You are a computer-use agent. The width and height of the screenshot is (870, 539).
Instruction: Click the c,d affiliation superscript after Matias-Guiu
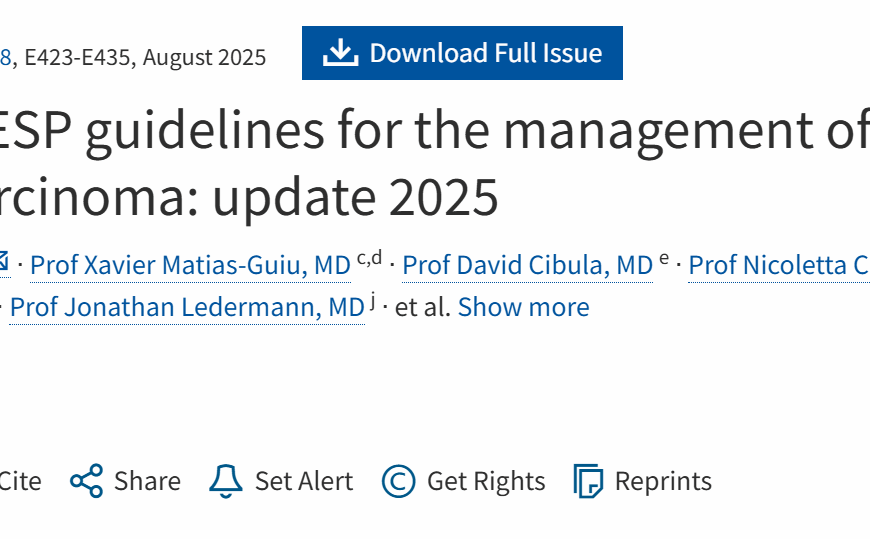coord(370,258)
